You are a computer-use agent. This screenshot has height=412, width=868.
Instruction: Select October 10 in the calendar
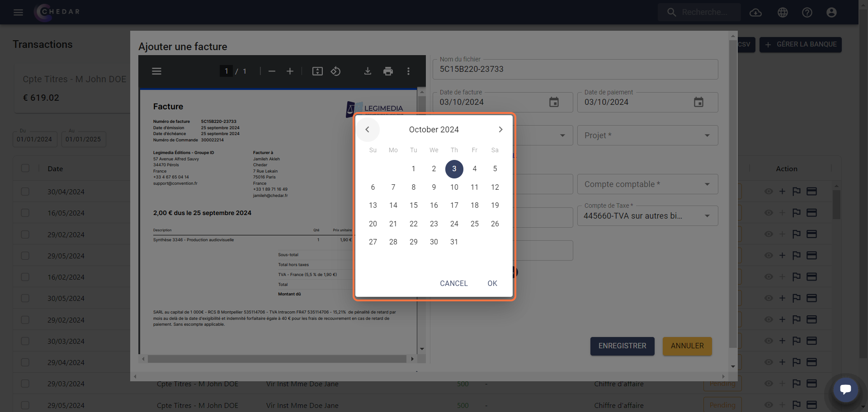pyautogui.click(x=454, y=187)
